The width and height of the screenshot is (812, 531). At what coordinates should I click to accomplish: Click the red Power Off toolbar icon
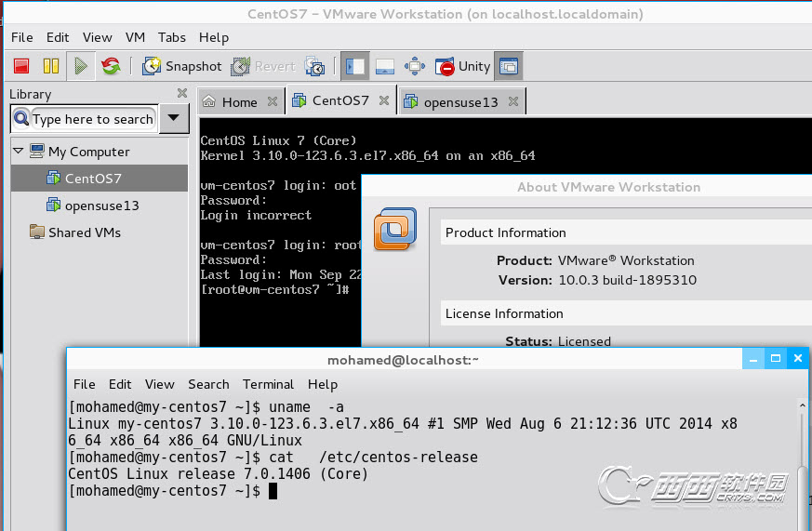pos(21,66)
